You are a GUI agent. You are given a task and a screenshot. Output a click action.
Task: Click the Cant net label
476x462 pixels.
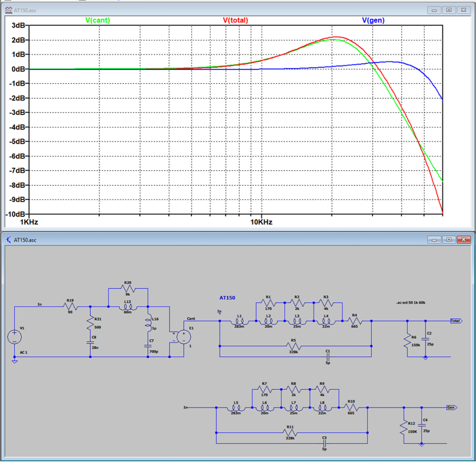[191, 318]
